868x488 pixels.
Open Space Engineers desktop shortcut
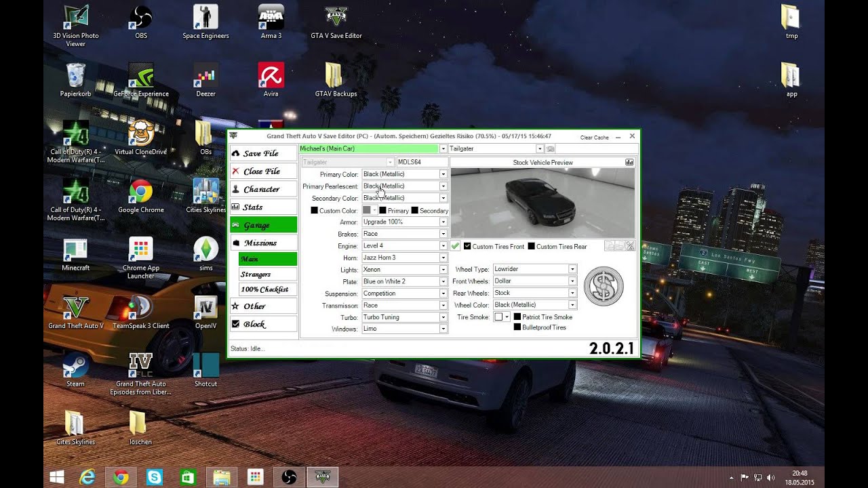pos(205,22)
